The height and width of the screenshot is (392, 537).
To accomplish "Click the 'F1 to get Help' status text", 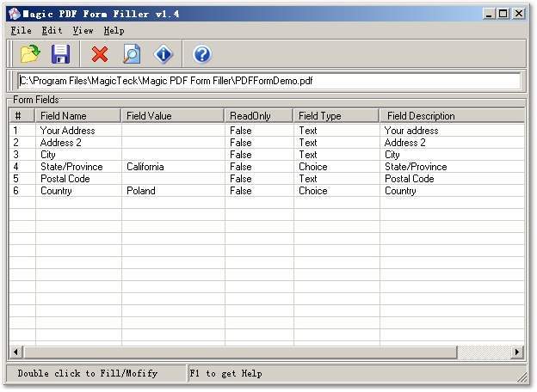I will pos(226,373).
